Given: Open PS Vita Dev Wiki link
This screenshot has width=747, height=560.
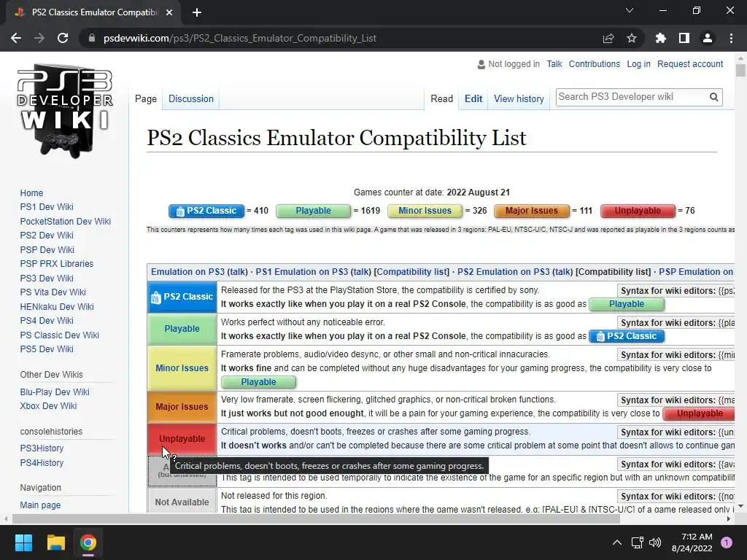Looking at the screenshot, I should 53,292.
